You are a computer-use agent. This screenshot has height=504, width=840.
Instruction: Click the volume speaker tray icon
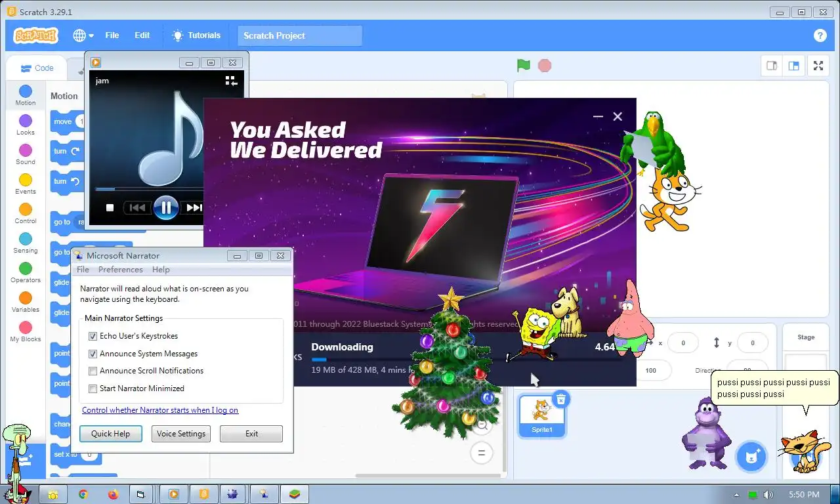pyautogui.click(x=768, y=495)
